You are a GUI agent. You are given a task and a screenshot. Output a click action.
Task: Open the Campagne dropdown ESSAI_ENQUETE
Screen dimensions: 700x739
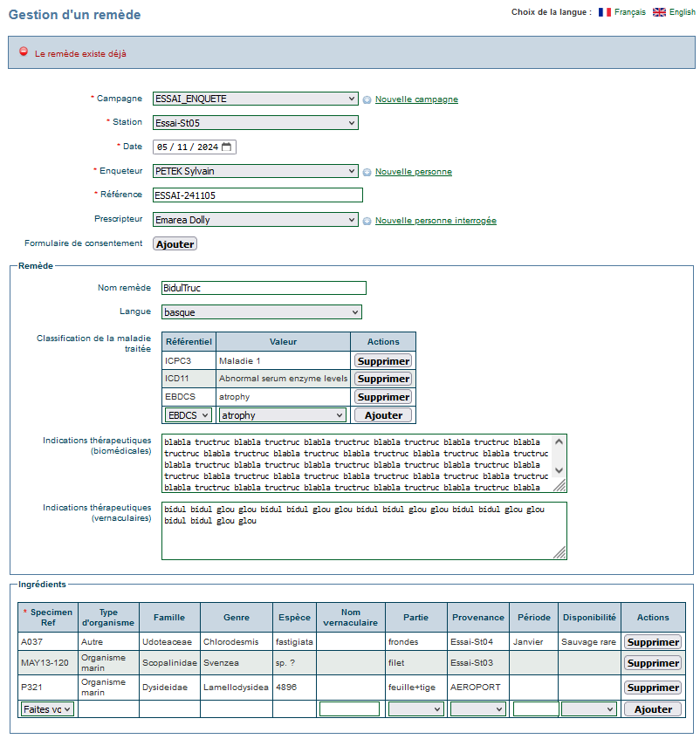click(255, 99)
